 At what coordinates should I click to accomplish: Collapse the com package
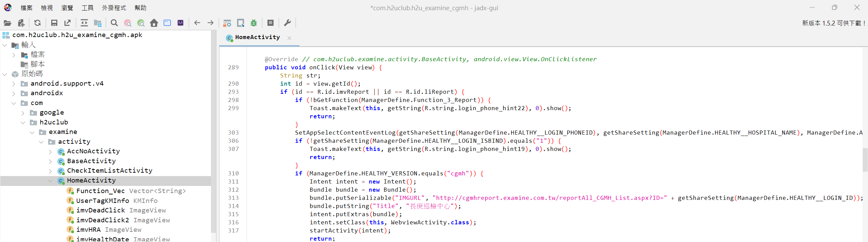(14, 103)
